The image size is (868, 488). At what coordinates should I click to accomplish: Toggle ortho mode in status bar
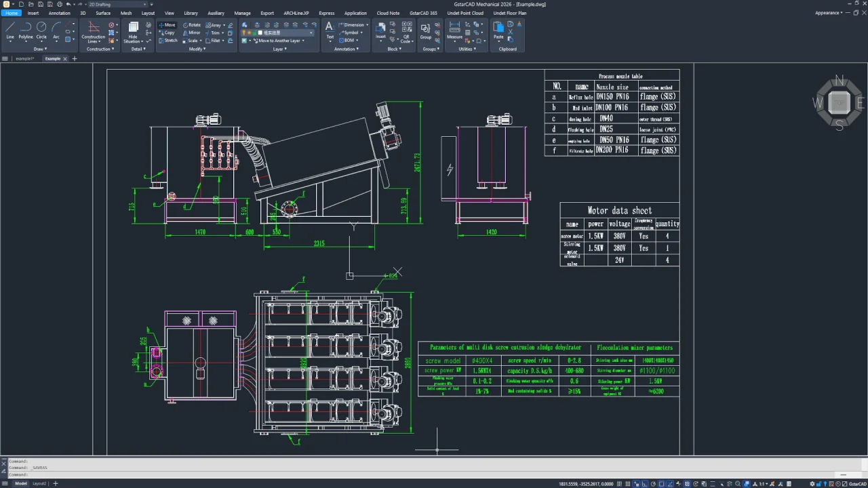tap(644, 483)
